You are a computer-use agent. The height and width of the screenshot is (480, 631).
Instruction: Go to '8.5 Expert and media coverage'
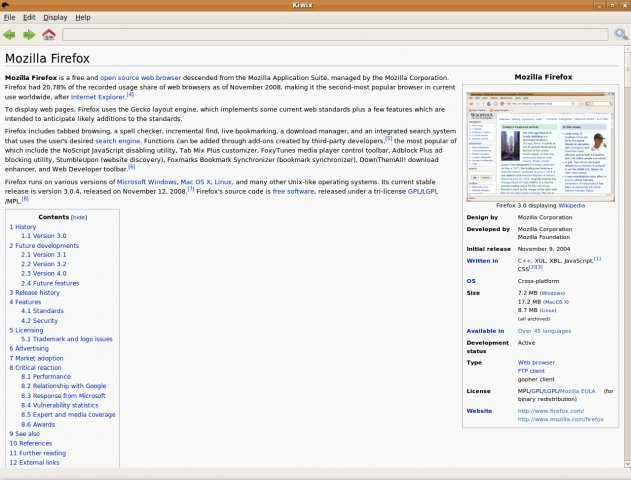[68, 414]
